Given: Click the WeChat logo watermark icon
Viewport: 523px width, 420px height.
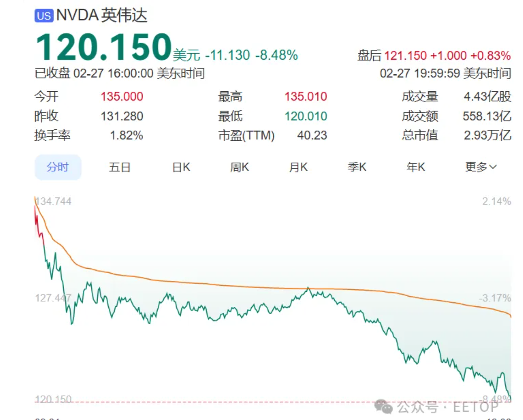Looking at the screenshot, I should (383, 407).
